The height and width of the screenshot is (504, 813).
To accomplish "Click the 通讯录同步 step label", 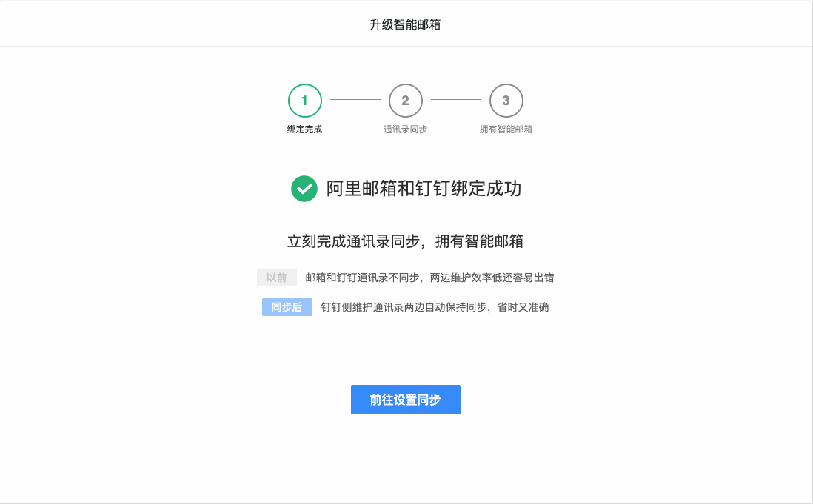I will pyautogui.click(x=405, y=130).
